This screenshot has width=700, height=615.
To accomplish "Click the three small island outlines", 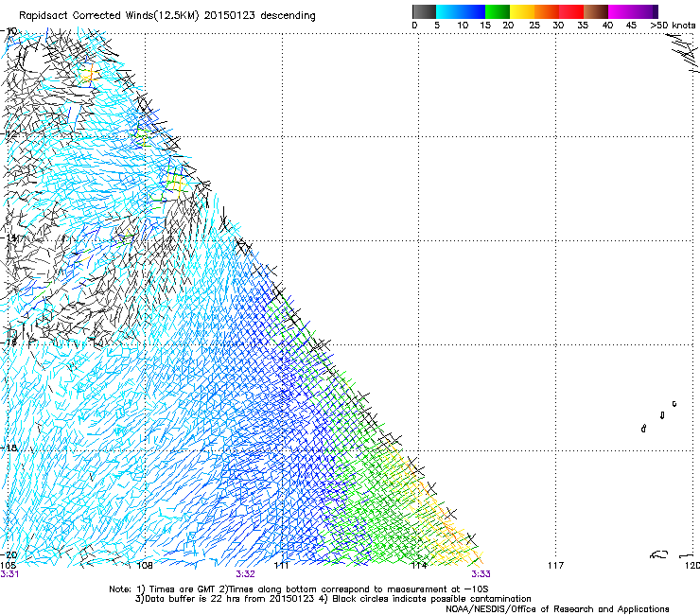I will click(x=659, y=416).
